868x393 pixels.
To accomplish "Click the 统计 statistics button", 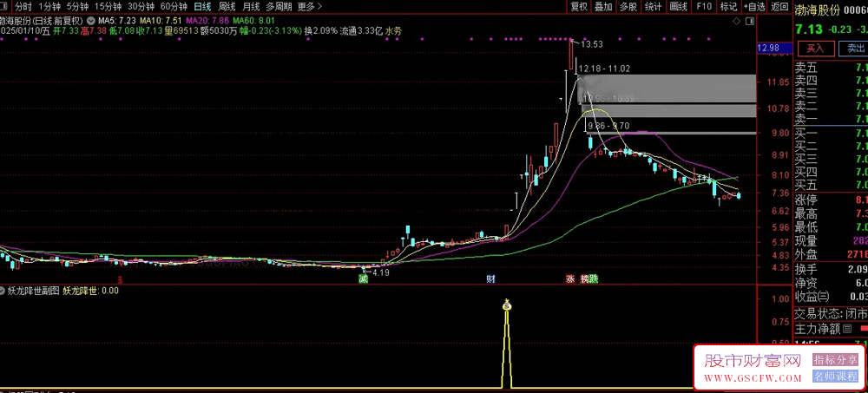I will point(654,7).
